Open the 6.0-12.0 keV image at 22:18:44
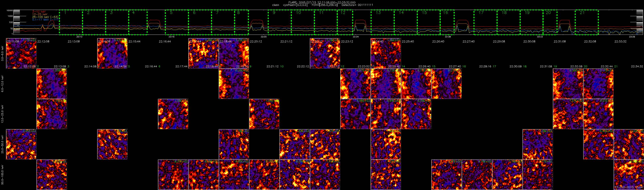644x190 pixels. pos(234,84)
